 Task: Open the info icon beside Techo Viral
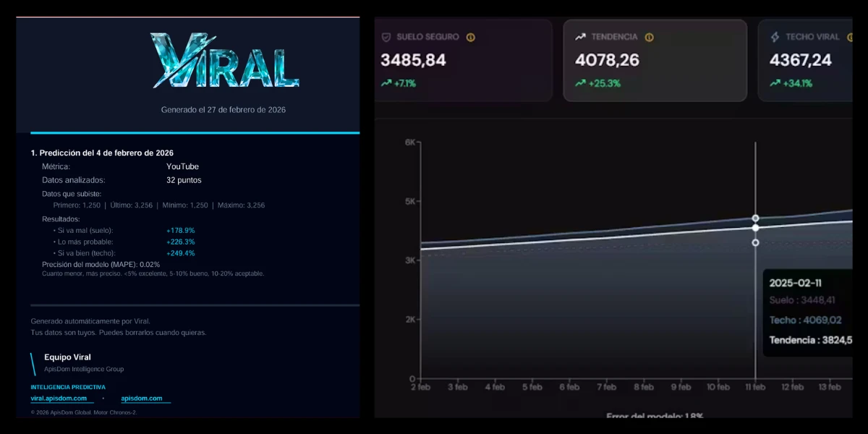click(849, 36)
